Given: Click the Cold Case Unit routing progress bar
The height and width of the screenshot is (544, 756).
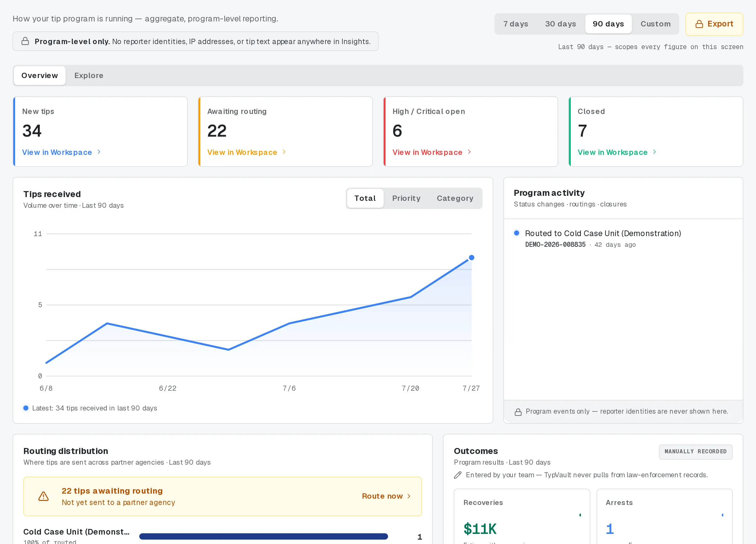Looking at the screenshot, I should click(263, 536).
